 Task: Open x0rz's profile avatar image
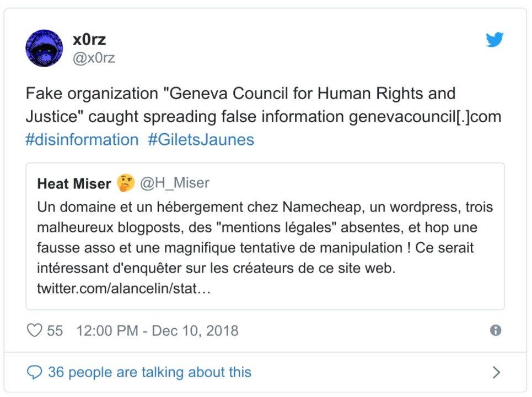pyautogui.click(x=44, y=48)
